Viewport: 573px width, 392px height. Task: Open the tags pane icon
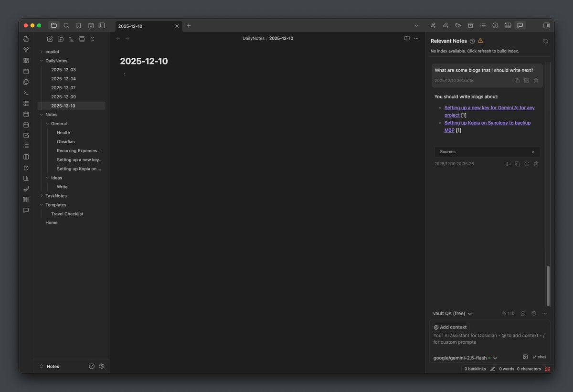coord(458,25)
